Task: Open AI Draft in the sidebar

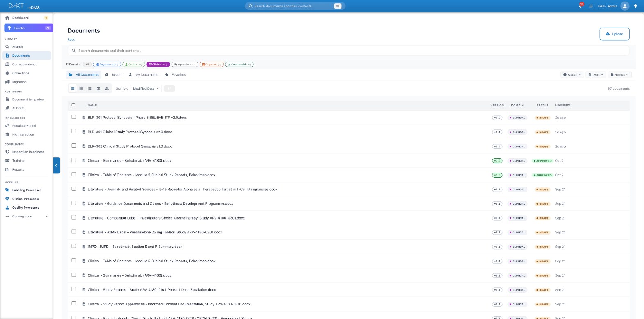Action: [x=27, y=108]
